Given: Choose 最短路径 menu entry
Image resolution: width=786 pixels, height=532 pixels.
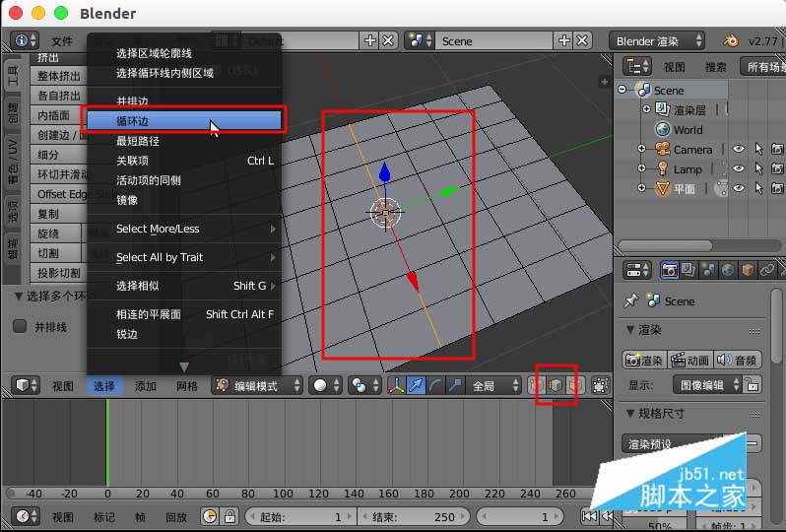Looking at the screenshot, I should click(x=183, y=141).
